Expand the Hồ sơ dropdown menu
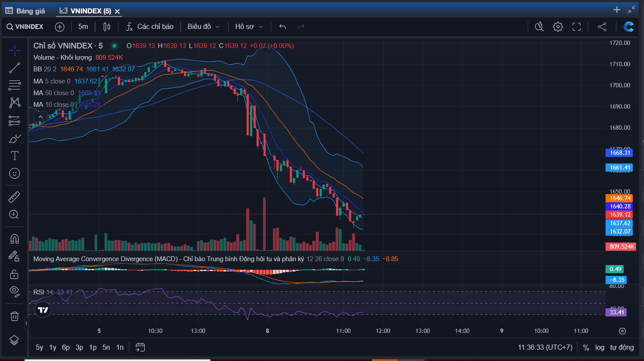 [x=249, y=27]
